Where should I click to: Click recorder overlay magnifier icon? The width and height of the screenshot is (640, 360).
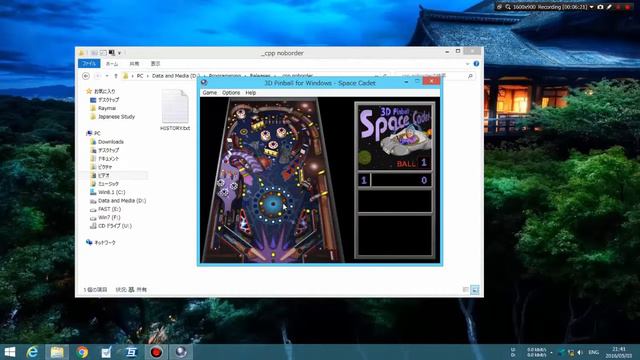[508, 7]
